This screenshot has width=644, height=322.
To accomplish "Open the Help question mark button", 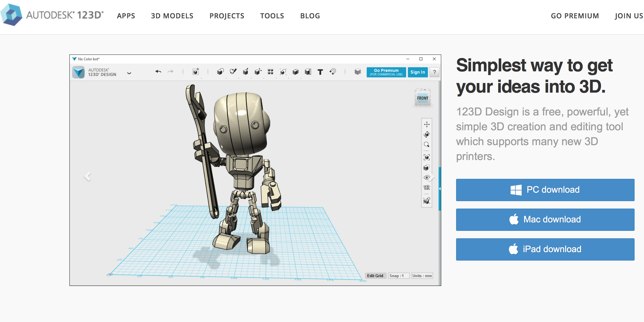I will (435, 72).
